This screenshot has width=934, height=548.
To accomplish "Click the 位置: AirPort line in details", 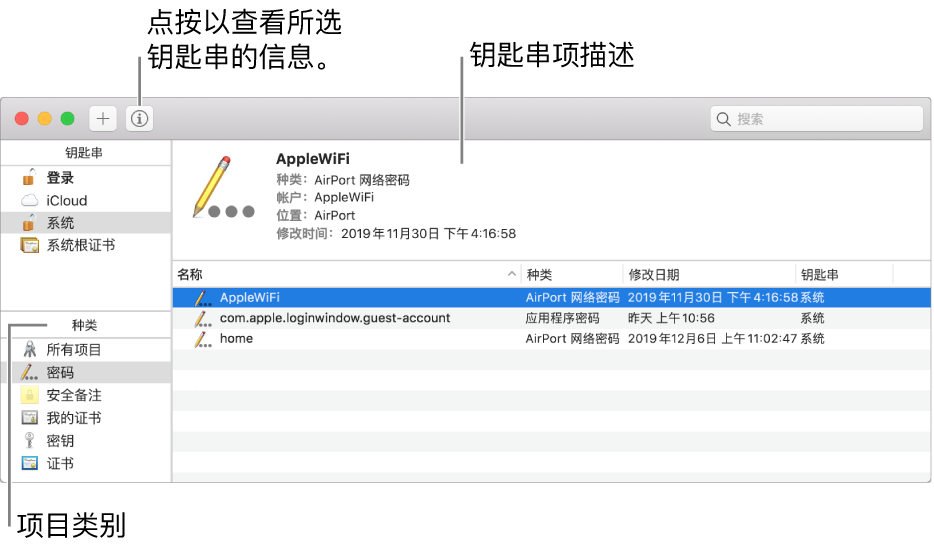I will coord(316,215).
